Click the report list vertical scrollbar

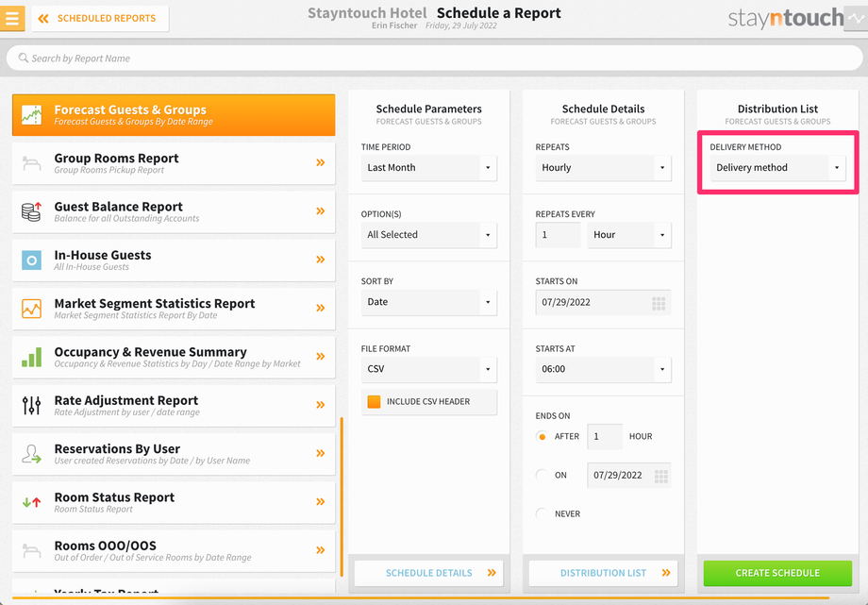(342, 497)
